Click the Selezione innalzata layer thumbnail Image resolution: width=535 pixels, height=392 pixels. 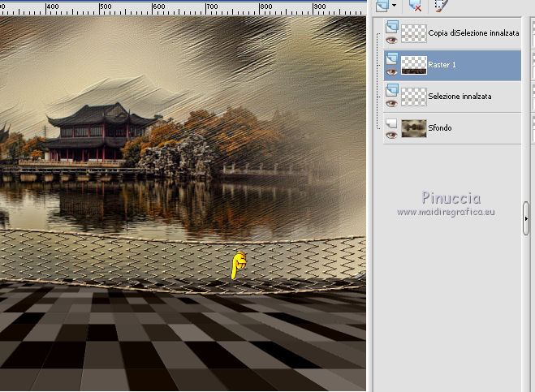click(413, 97)
